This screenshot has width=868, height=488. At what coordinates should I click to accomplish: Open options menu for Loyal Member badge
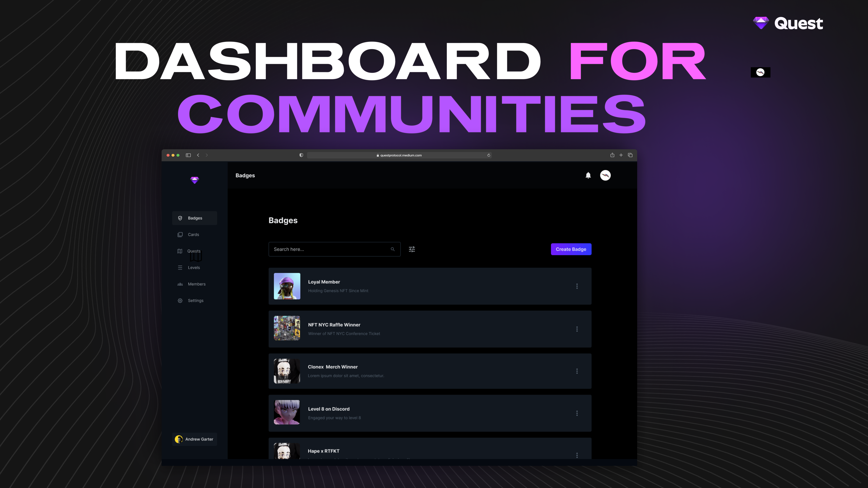pos(577,286)
